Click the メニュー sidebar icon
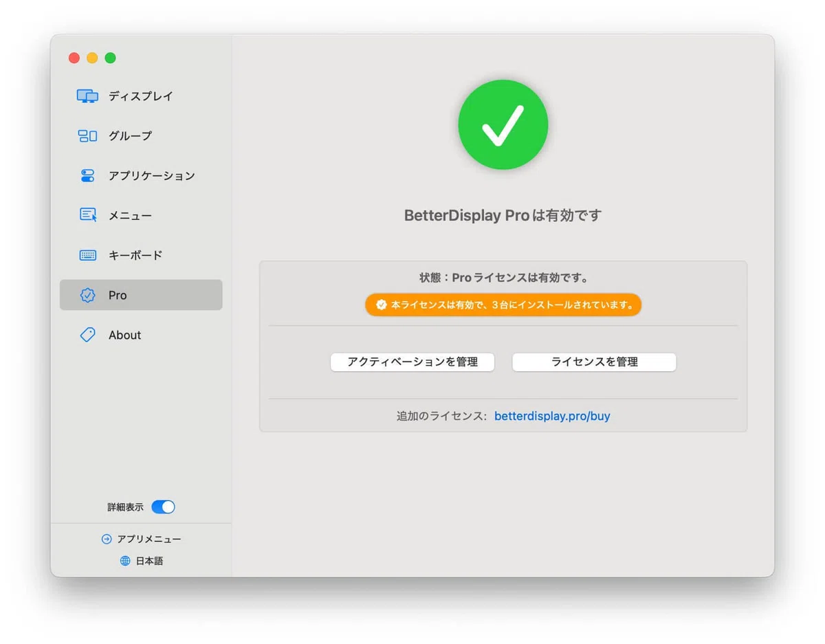 [88, 215]
